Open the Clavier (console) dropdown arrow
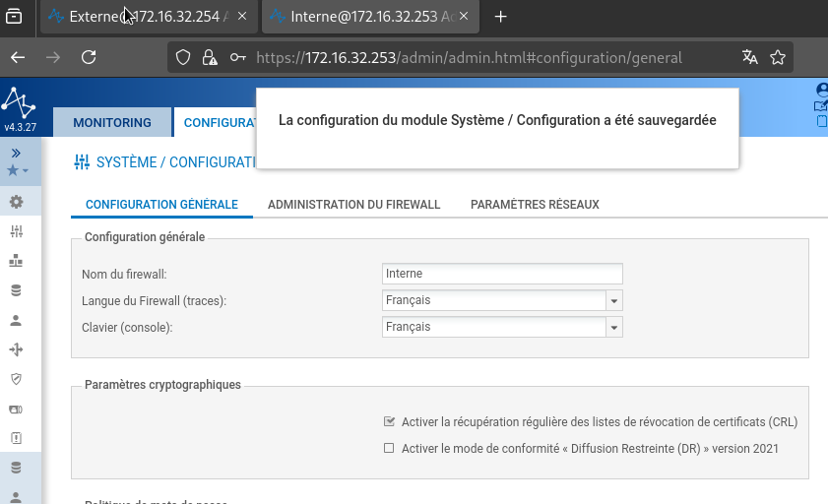 tap(613, 327)
